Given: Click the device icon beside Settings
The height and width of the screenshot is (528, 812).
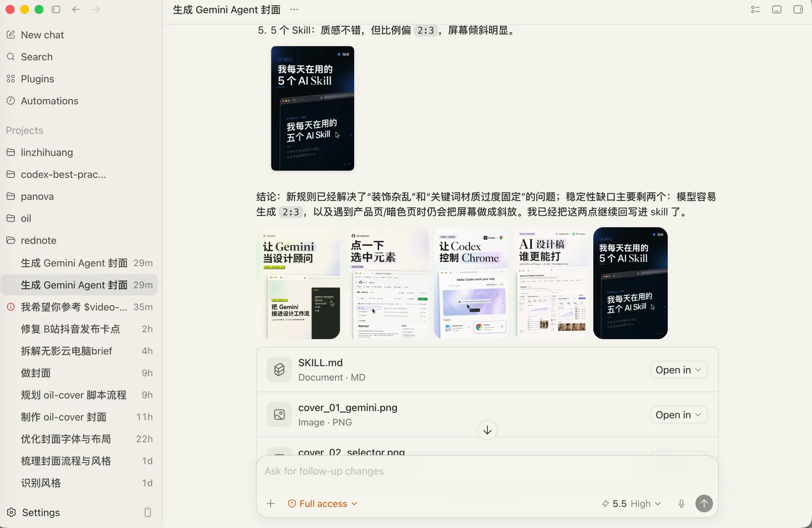Looking at the screenshot, I should coord(148,512).
